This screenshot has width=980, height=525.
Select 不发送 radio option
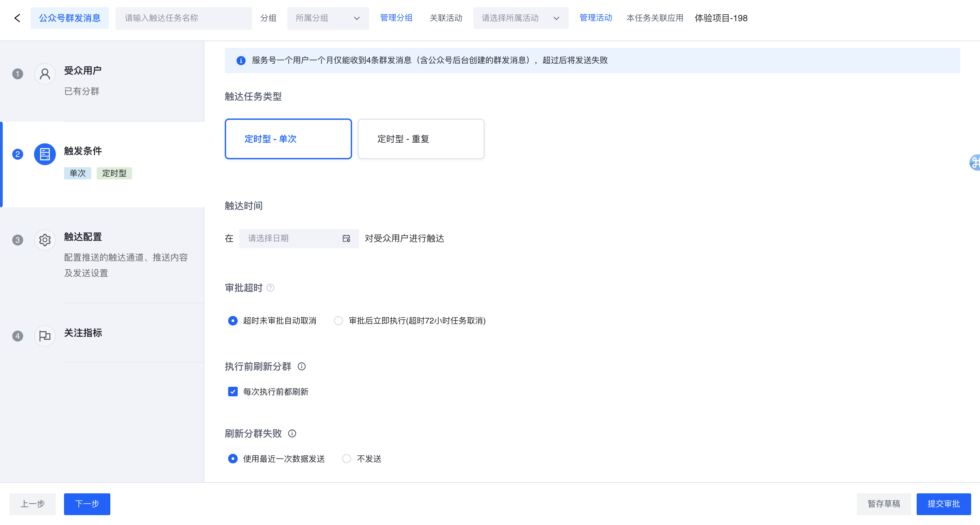(346, 459)
